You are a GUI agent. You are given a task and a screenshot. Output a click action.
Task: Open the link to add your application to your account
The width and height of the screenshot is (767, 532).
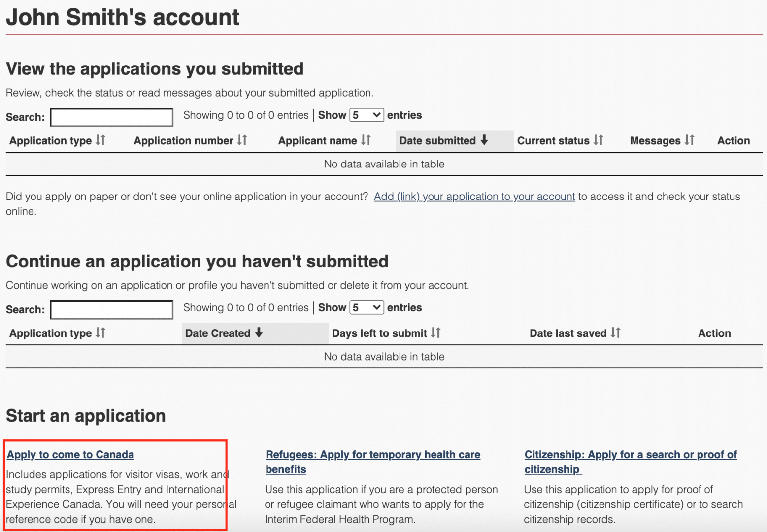[474, 196]
